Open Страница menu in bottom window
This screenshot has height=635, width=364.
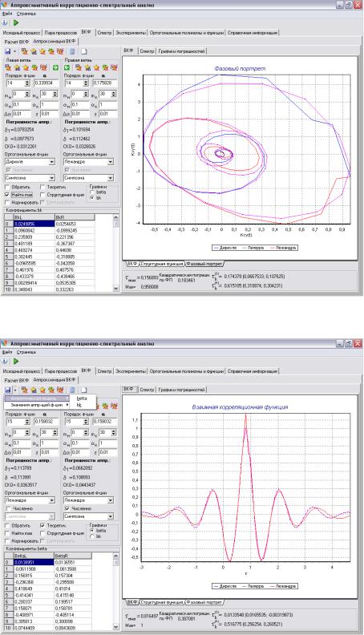tap(26, 352)
